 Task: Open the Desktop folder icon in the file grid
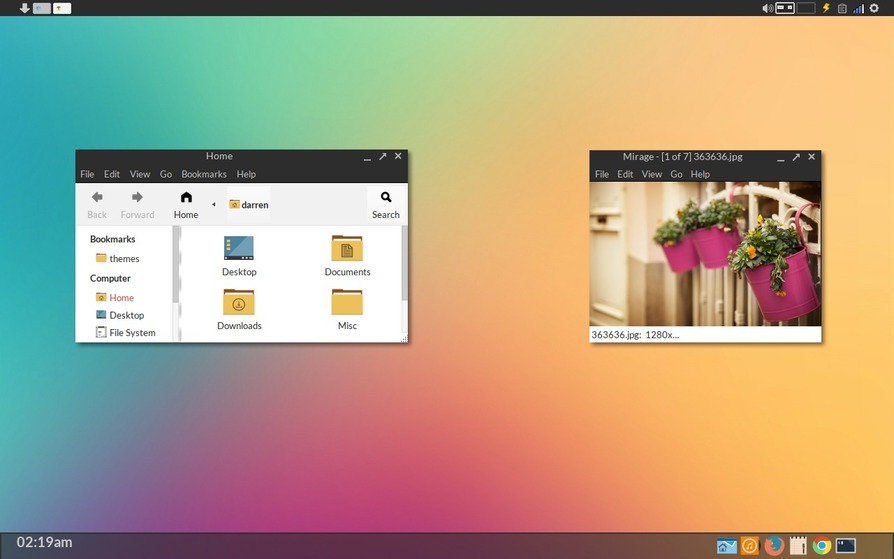click(239, 248)
